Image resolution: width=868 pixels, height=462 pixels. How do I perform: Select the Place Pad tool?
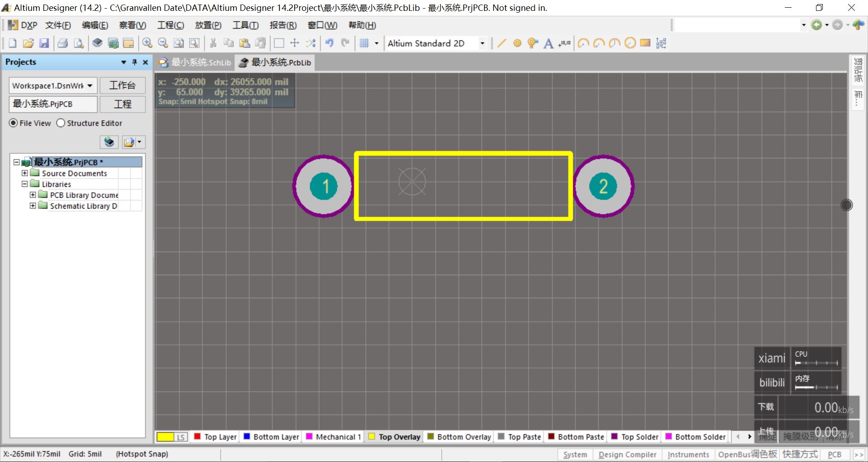[x=517, y=43]
